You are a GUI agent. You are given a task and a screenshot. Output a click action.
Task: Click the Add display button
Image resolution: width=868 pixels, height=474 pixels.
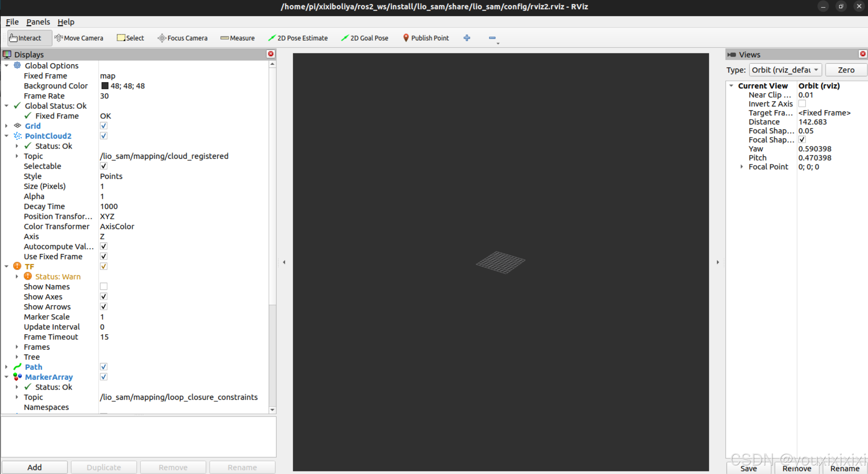tap(34, 467)
